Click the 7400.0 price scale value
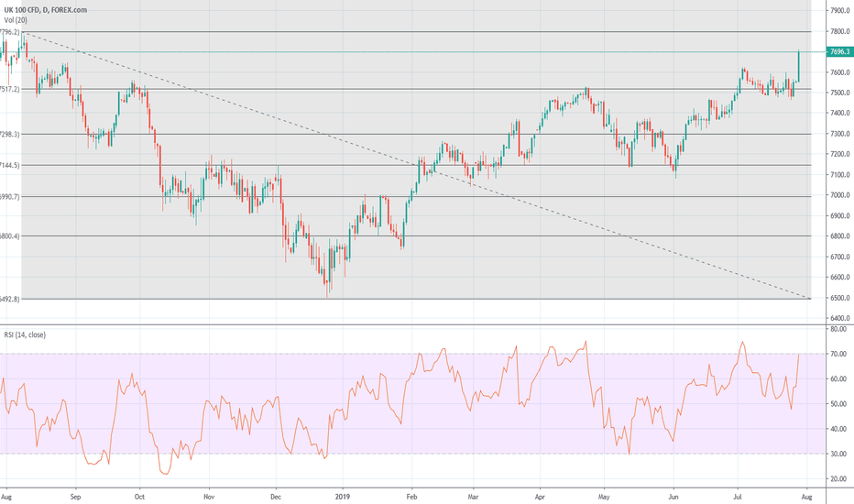 (x=840, y=114)
